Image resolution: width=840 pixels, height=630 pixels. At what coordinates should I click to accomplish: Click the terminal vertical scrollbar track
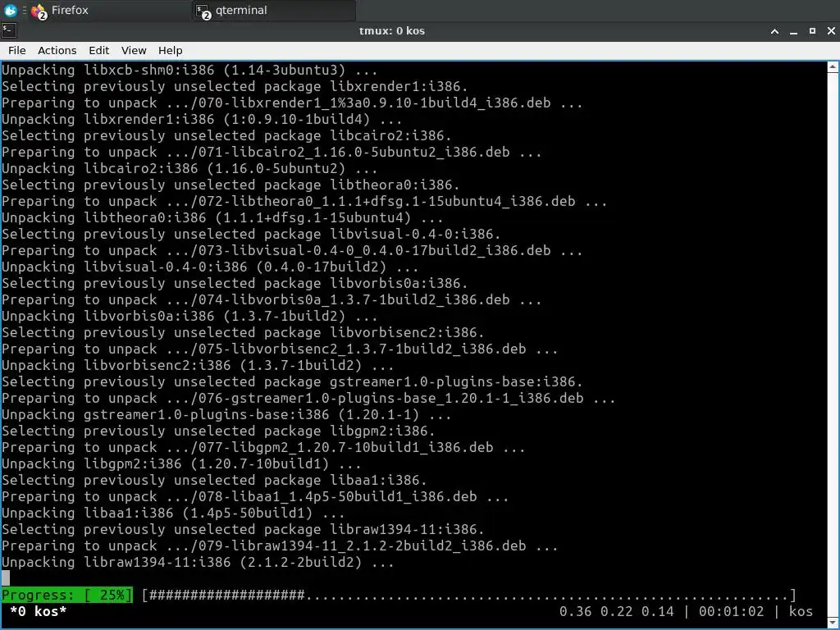pos(833,345)
